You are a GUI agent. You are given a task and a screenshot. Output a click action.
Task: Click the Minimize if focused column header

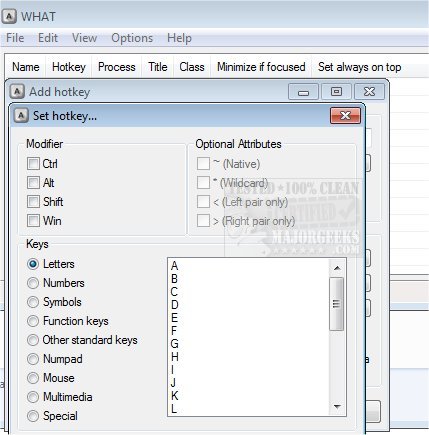pyautogui.click(x=261, y=67)
